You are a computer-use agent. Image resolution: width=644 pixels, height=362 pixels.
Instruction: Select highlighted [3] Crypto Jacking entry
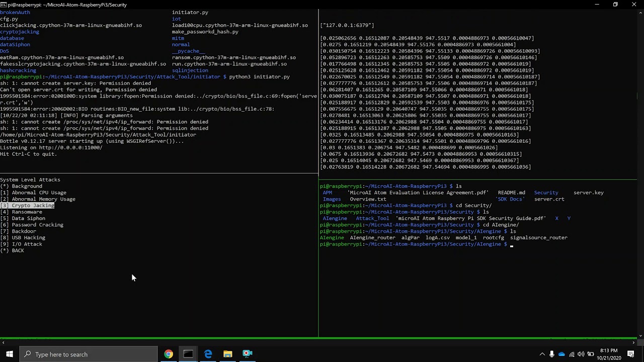point(27,206)
